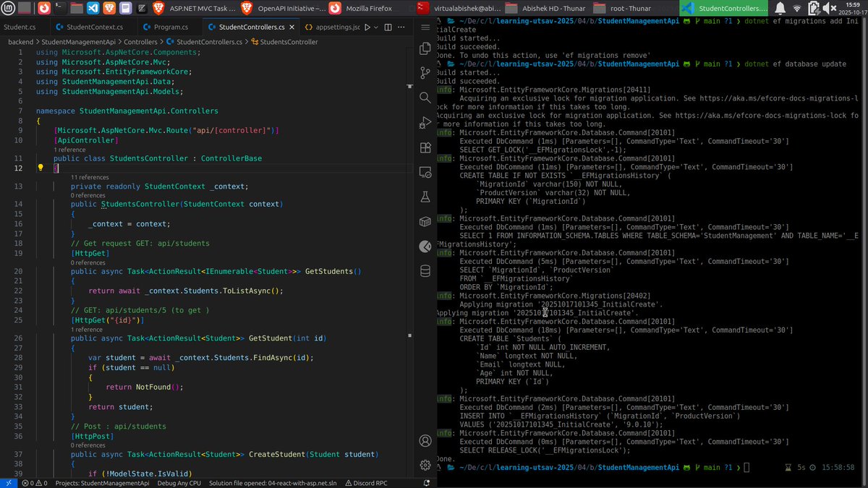The image size is (868, 488).
Task: Open the Extensions view icon
Action: point(425,147)
